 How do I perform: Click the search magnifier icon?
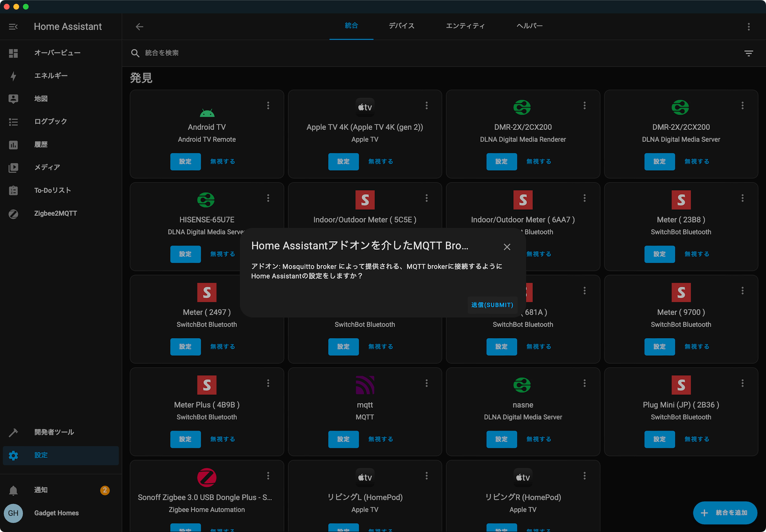click(135, 53)
